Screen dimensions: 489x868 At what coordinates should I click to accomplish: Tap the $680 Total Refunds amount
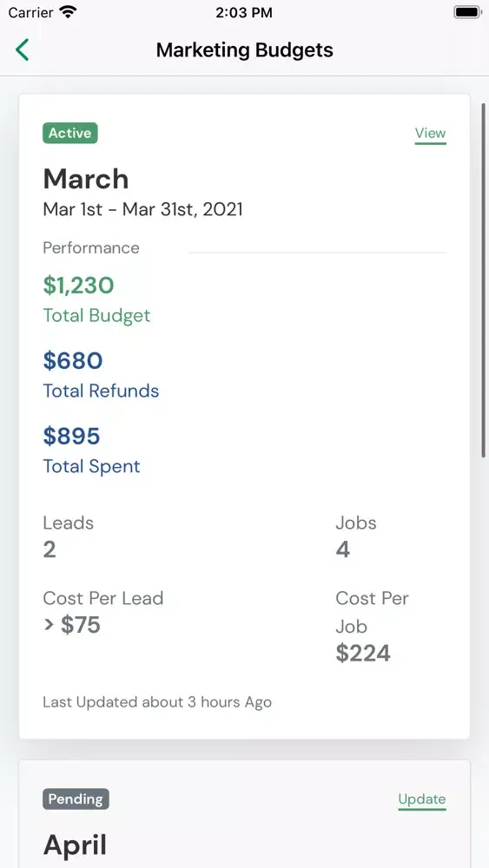[73, 361]
